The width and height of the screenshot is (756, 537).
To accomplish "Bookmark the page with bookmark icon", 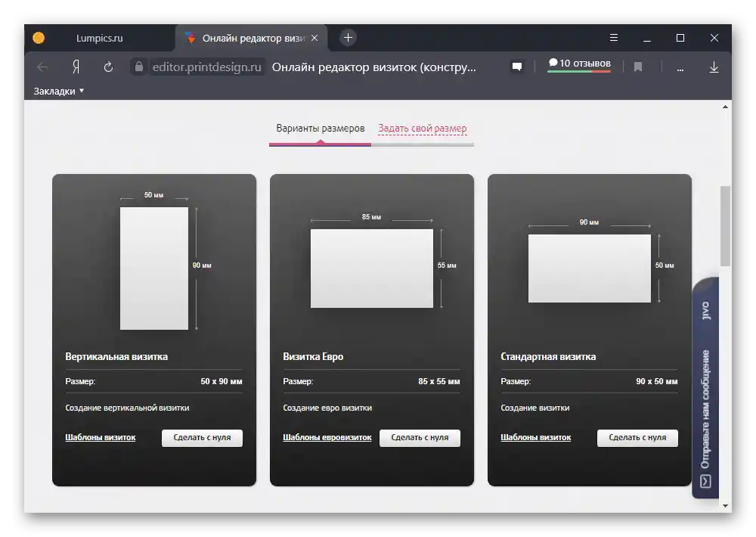I will 638,67.
